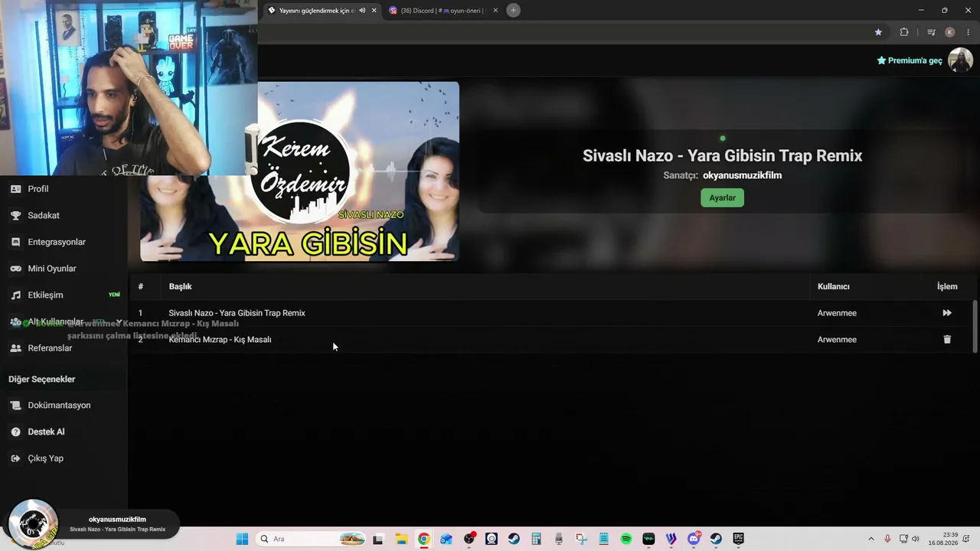
Task: Toggle the bookmark star in address bar
Action: pyautogui.click(x=878, y=32)
